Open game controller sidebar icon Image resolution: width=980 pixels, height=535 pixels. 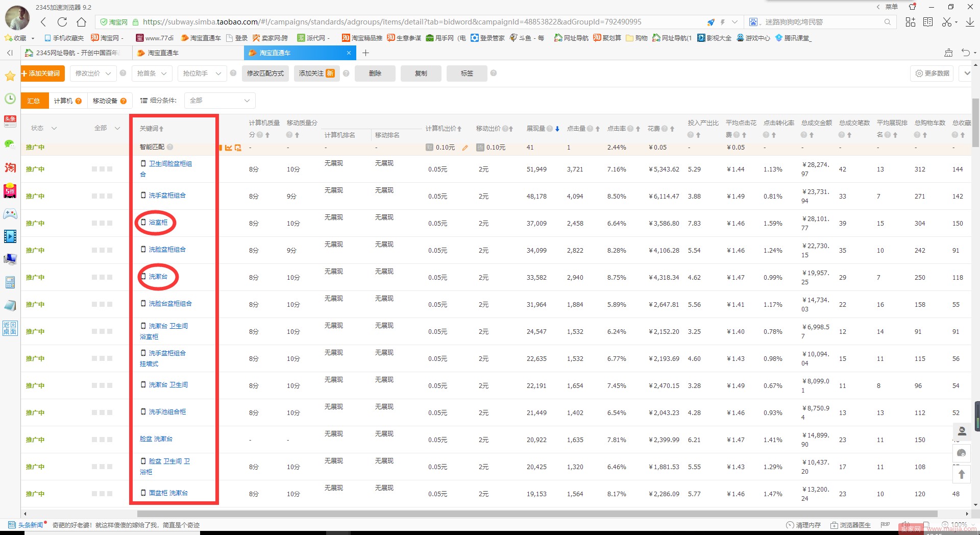pyautogui.click(x=10, y=213)
